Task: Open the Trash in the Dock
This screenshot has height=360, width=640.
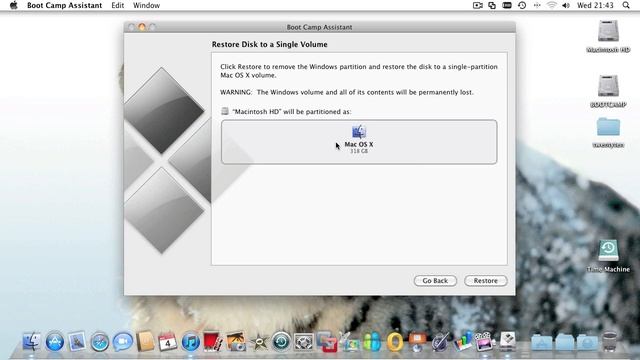Action: click(610, 342)
